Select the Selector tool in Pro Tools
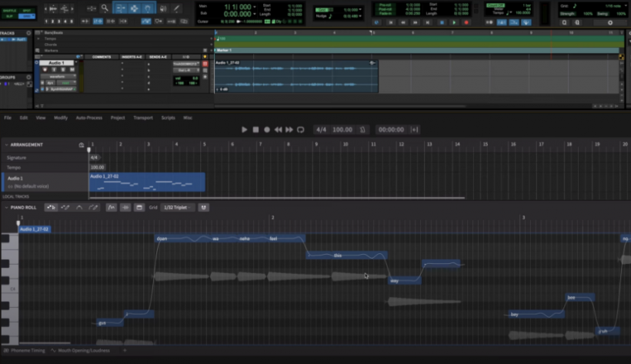This screenshot has height=364, width=631. click(x=134, y=8)
